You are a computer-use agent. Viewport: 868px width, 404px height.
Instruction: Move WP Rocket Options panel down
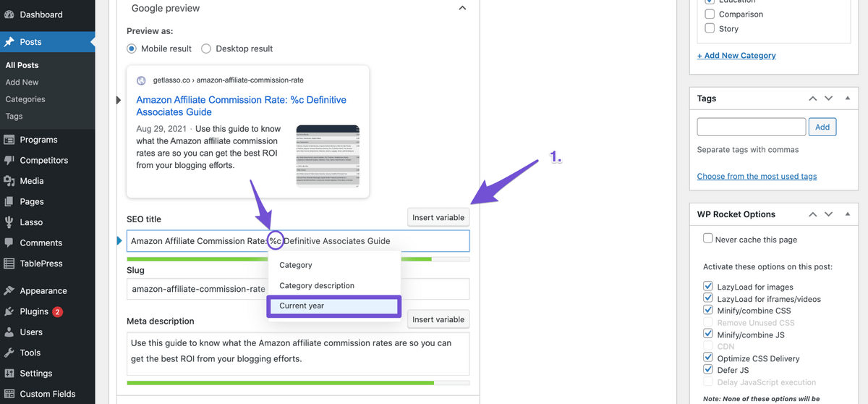pyautogui.click(x=828, y=214)
